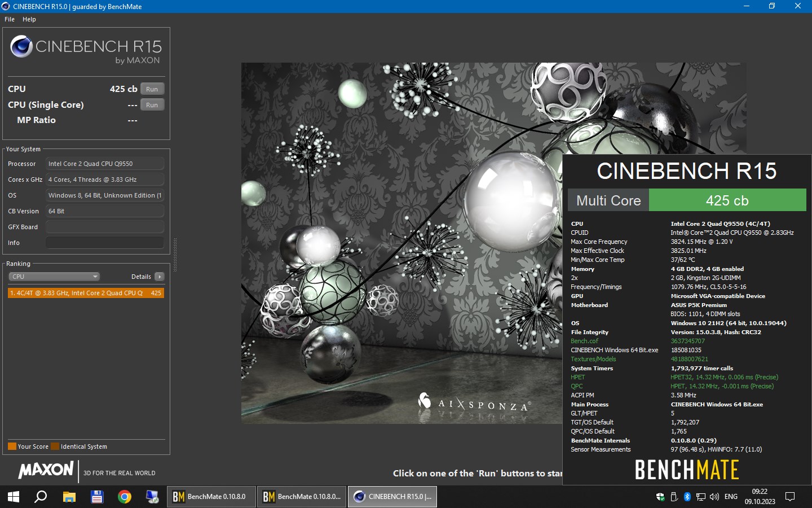The height and width of the screenshot is (508, 812).
Task: Click the Safely Remove Hardware USB tray icon
Action: coord(674,497)
